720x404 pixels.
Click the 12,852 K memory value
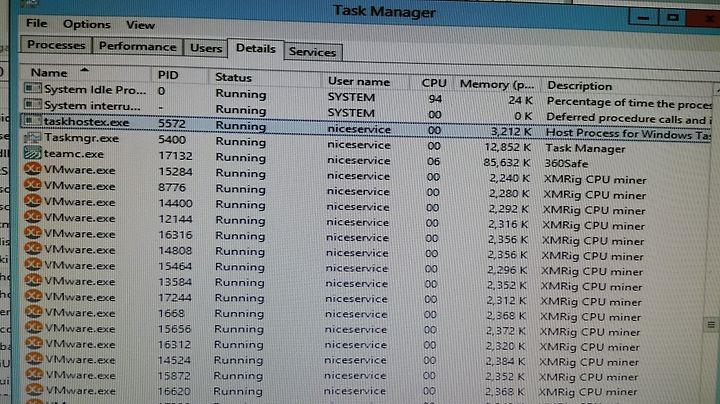[508, 147]
